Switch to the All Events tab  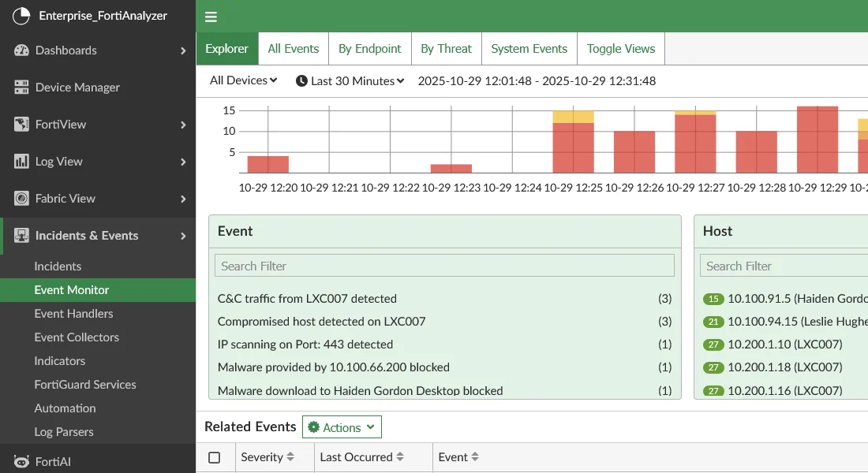click(294, 49)
